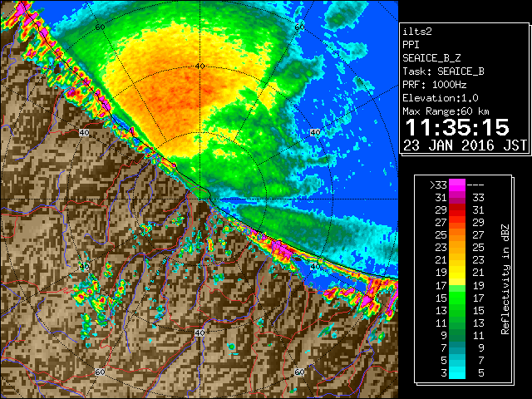The image size is (532, 399).
Task: Click the "PRF: 1000Hz" line
Action: pyautogui.click(x=435, y=85)
